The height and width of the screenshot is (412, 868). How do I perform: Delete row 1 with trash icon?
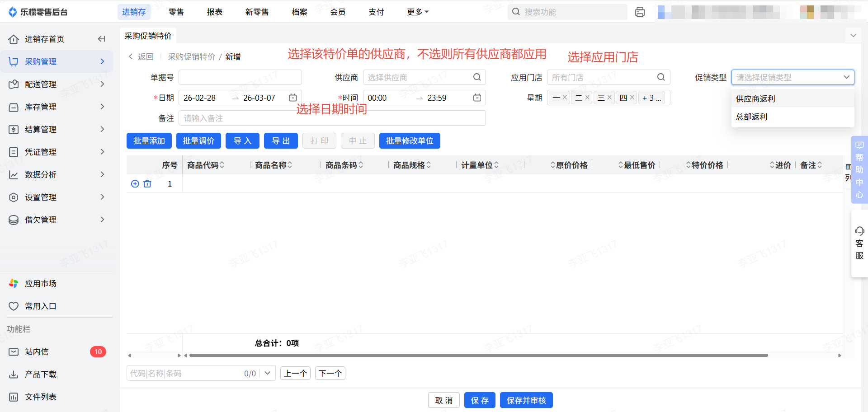[x=147, y=183]
